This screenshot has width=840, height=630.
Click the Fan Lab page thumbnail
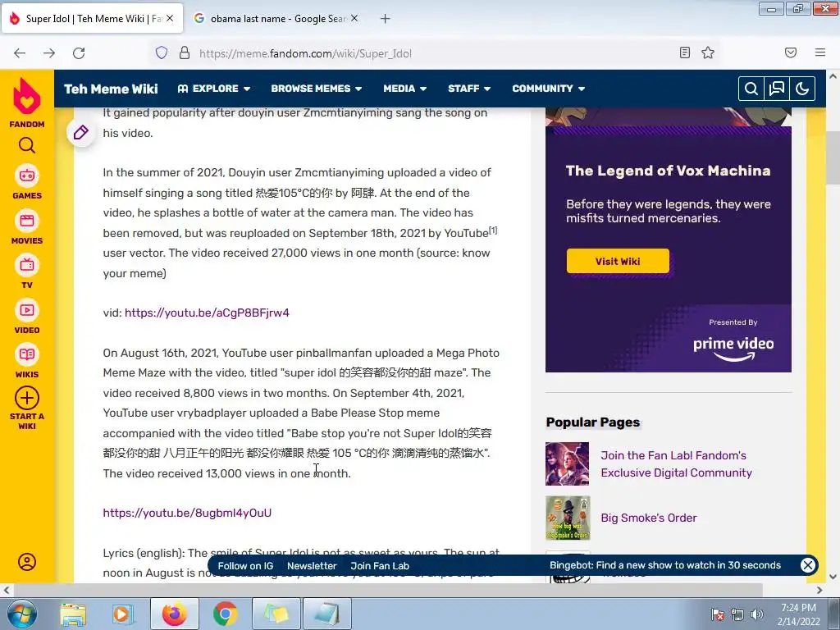[x=568, y=464]
